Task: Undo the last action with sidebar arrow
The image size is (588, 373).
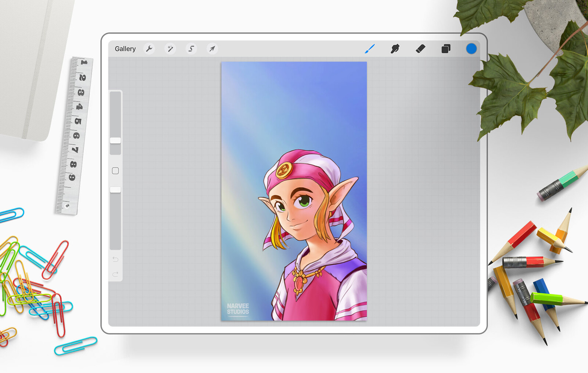Action: [115, 259]
